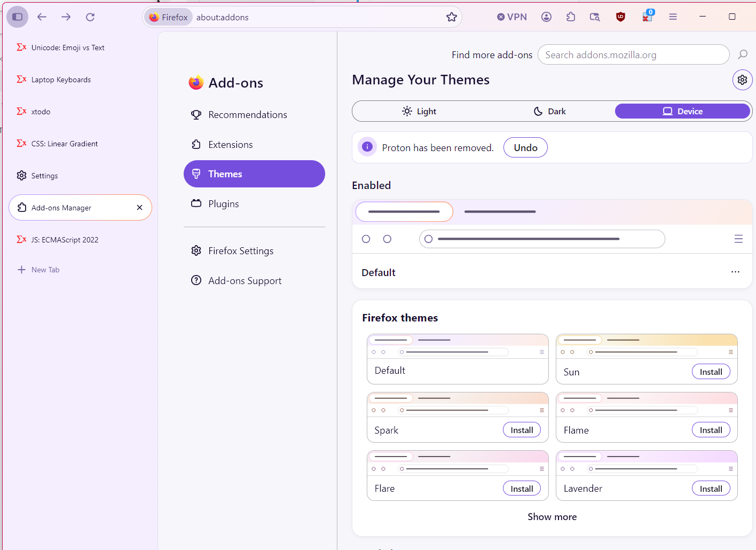Switch to CSS: Linear Gradient tab
This screenshot has width=756, height=550.
point(80,144)
